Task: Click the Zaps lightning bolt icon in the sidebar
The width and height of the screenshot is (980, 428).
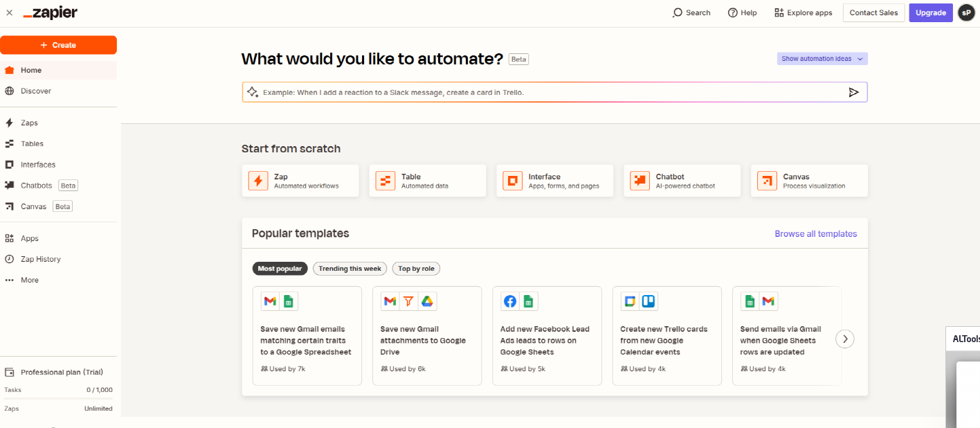Action: coord(9,123)
